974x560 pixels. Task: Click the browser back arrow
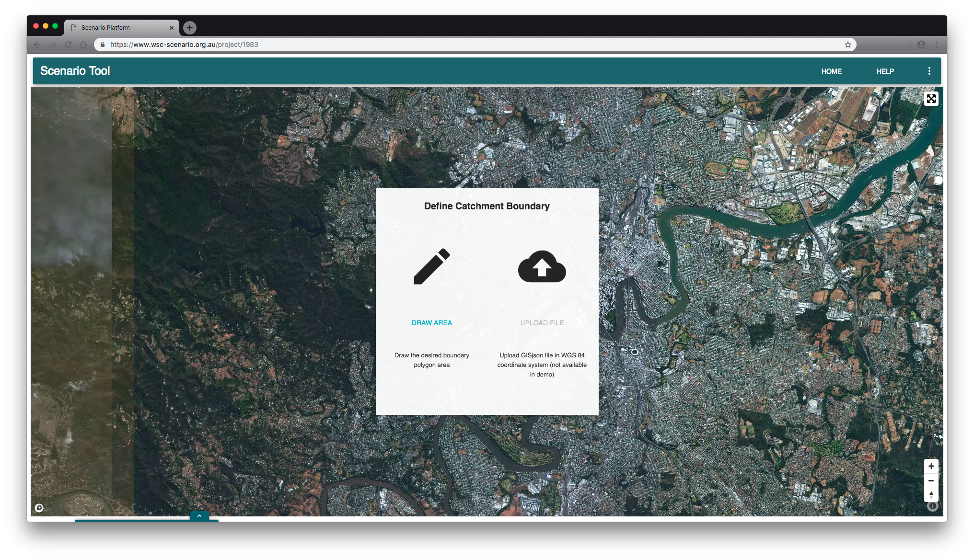point(37,45)
